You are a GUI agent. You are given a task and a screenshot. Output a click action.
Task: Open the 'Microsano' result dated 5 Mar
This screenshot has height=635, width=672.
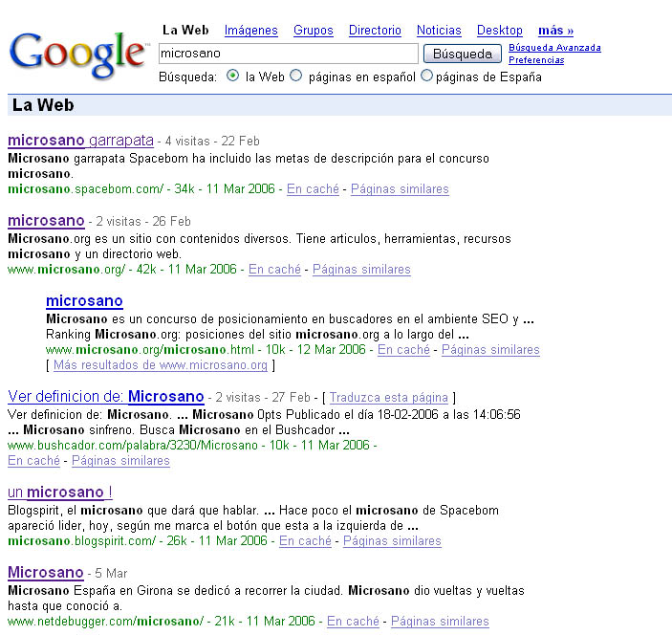coord(46,573)
